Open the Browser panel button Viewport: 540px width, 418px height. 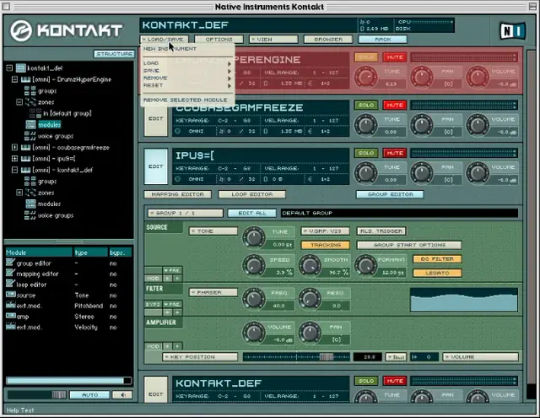point(328,40)
